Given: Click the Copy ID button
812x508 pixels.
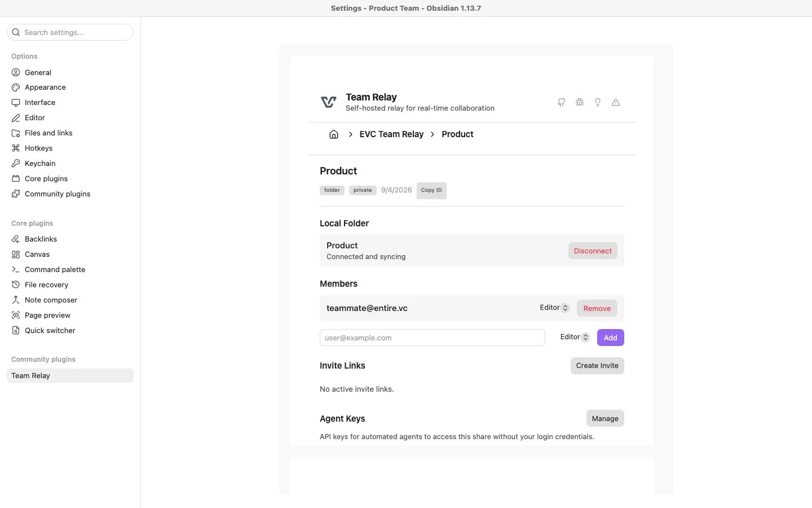Looking at the screenshot, I should click(431, 190).
